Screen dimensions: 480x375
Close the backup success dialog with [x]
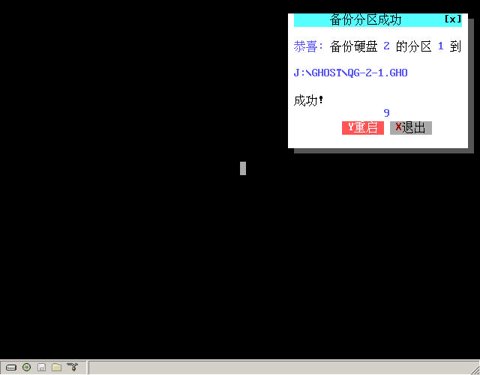pyautogui.click(x=453, y=19)
